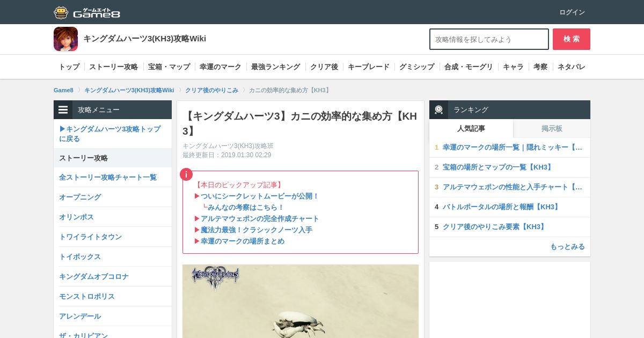
Task: Open the トップ nav item
Action: (69, 67)
